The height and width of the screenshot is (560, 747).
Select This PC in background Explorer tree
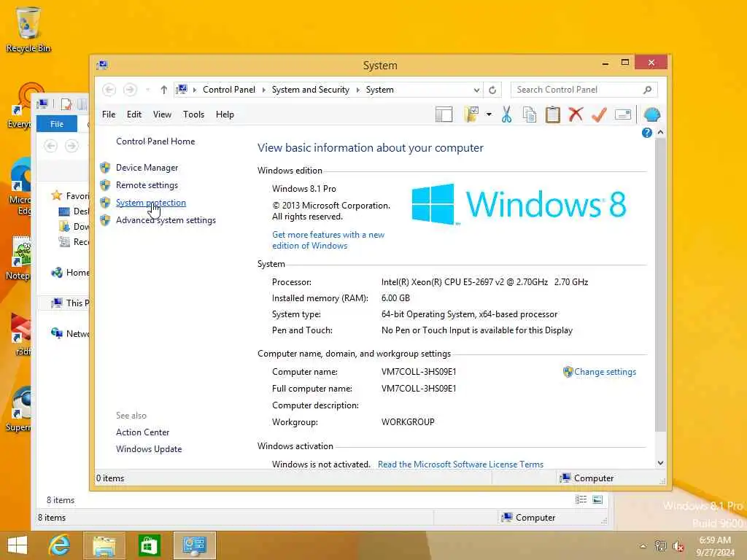71,303
